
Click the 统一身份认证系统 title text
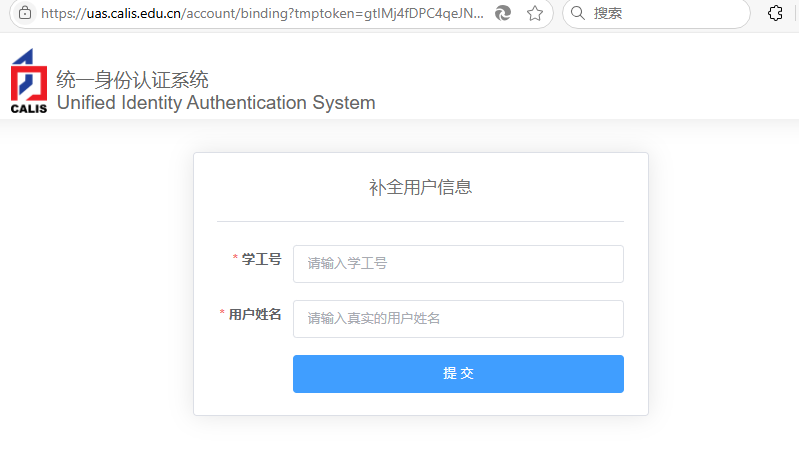click(x=132, y=80)
